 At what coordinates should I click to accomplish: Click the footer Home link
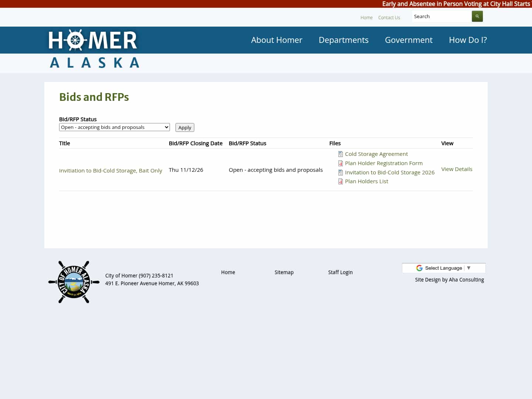click(x=228, y=272)
